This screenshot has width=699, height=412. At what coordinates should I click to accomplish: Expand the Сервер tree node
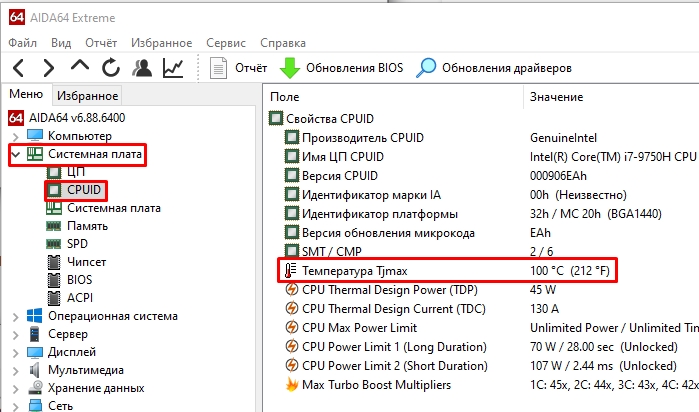pyautogui.click(x=16, y=334)
